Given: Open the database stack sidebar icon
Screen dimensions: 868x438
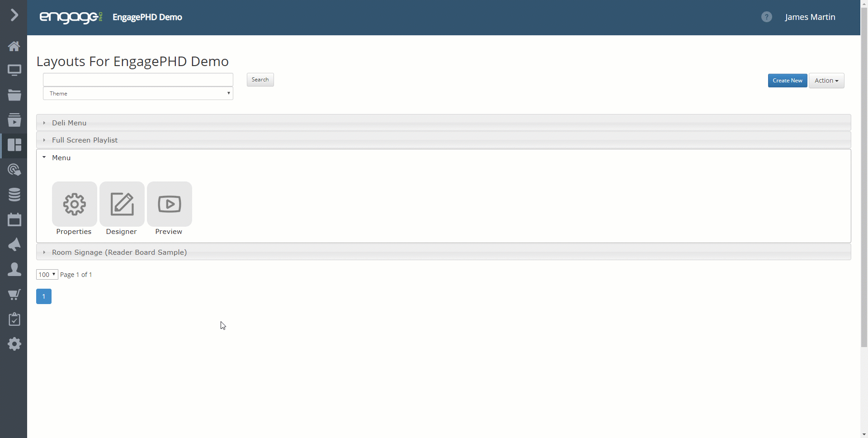Looking at the screenshot, I should pyautogui.click(x=14, y=195).
